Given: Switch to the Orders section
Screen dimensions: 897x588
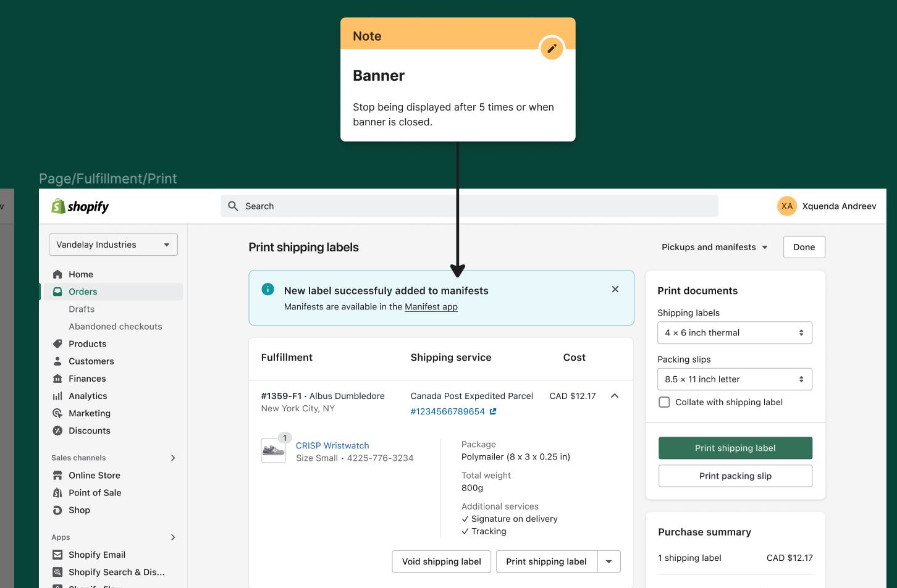Looking at the screenshot, I should (83, 291).
